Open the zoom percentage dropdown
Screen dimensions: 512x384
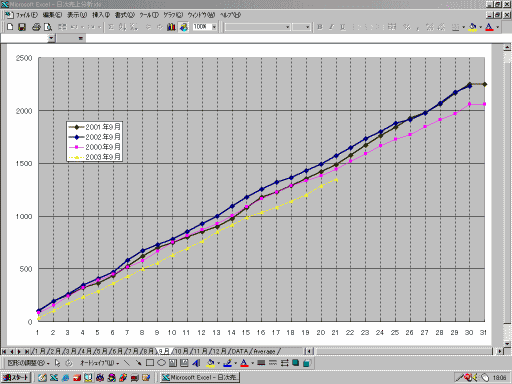click(214, 27)
